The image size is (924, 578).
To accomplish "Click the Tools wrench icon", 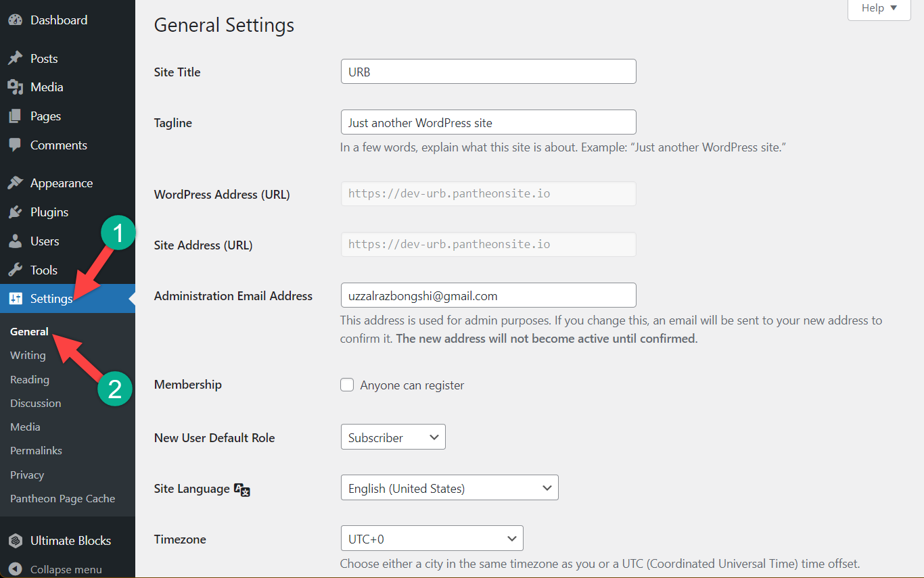I will click(15, 269).
